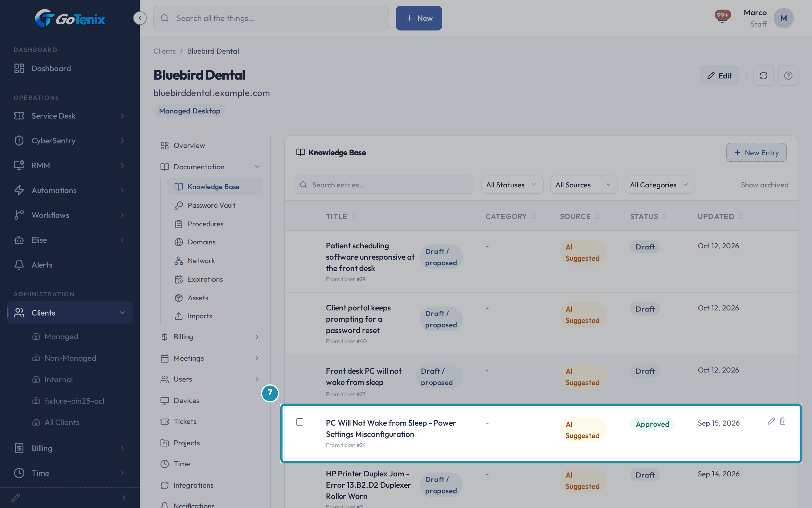
Task: Open the All Categories dropdown
Action: pyautogui.click(x=659, y=185)
